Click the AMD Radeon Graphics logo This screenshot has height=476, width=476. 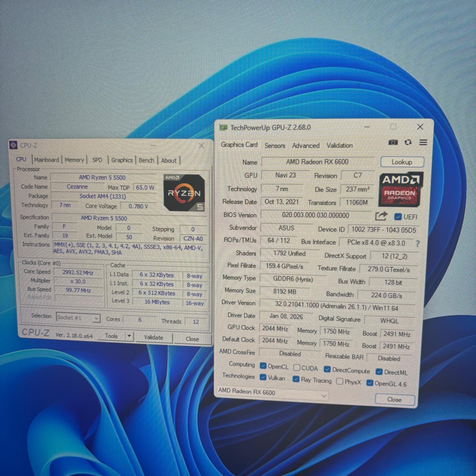coord(401,189)
